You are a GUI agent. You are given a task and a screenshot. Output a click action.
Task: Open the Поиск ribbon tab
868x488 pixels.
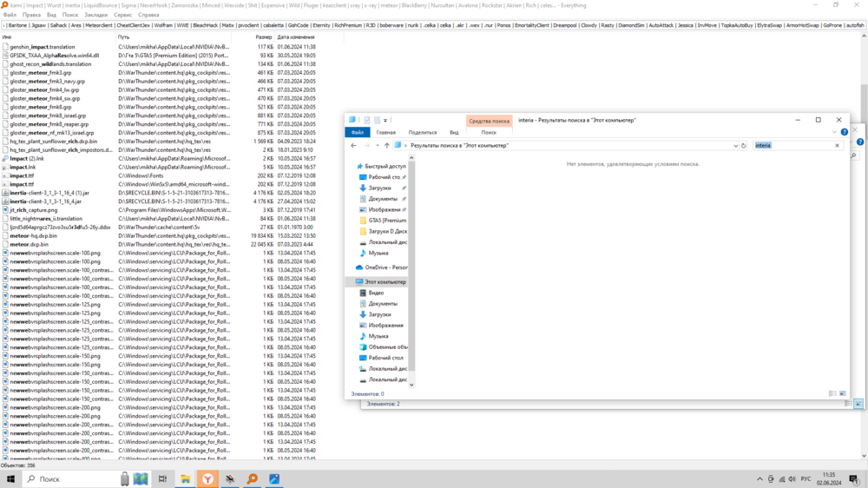click(489, 132)
